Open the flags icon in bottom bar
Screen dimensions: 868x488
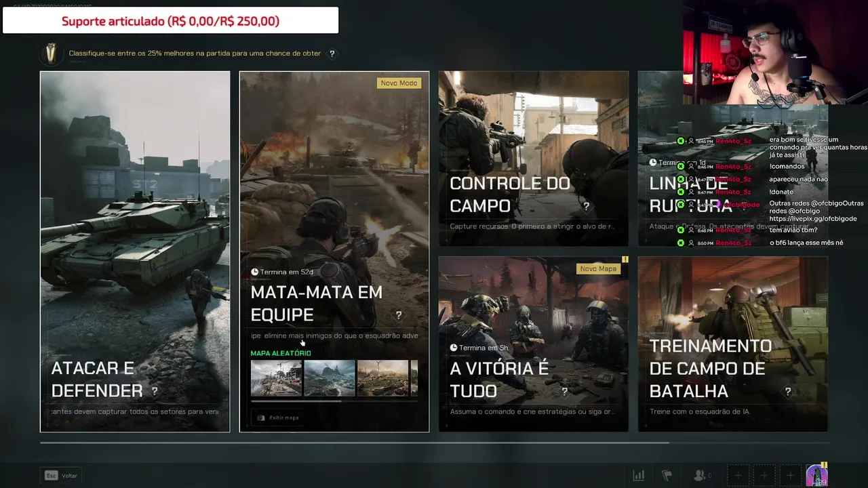[x=667, y=475]
